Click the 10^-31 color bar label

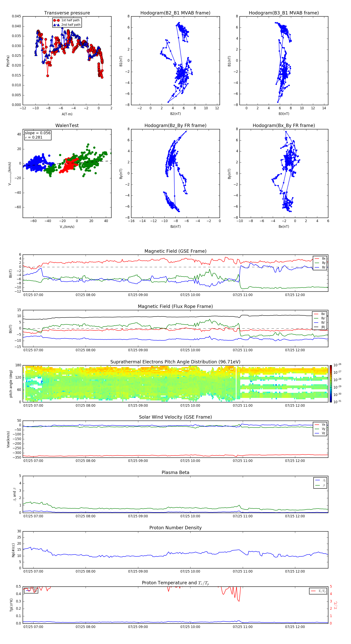click(338, 402)
